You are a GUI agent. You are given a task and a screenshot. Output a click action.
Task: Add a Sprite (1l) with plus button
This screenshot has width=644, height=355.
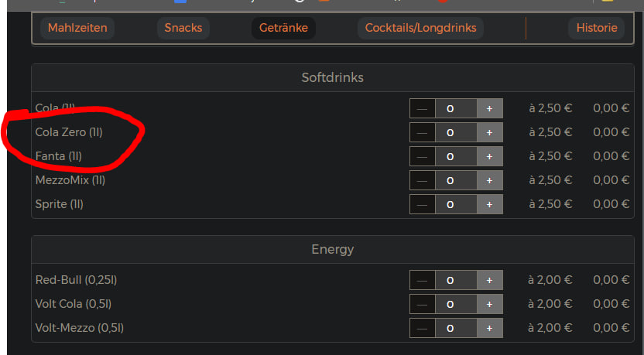tap(489, 204)
